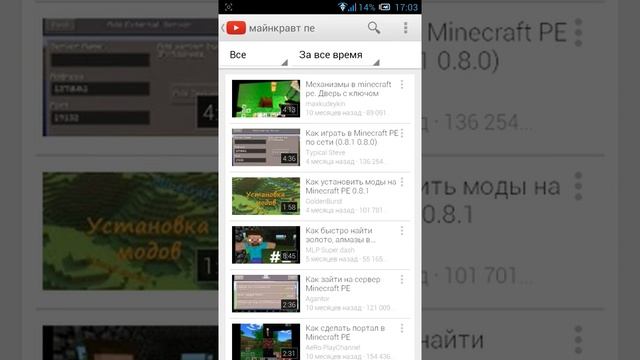
Task: Select channel name 'GoldenBurst'
Action: [x=324, y=201]
